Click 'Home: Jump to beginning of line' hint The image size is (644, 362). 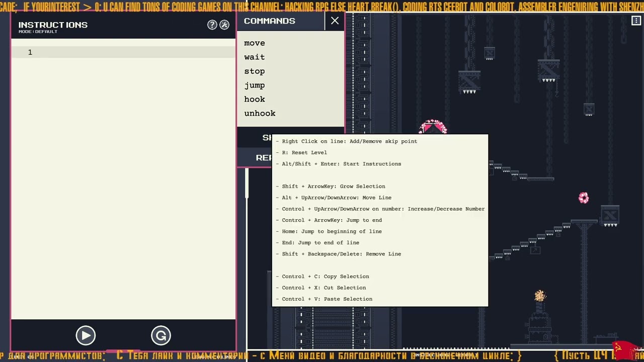click(329, 231)
